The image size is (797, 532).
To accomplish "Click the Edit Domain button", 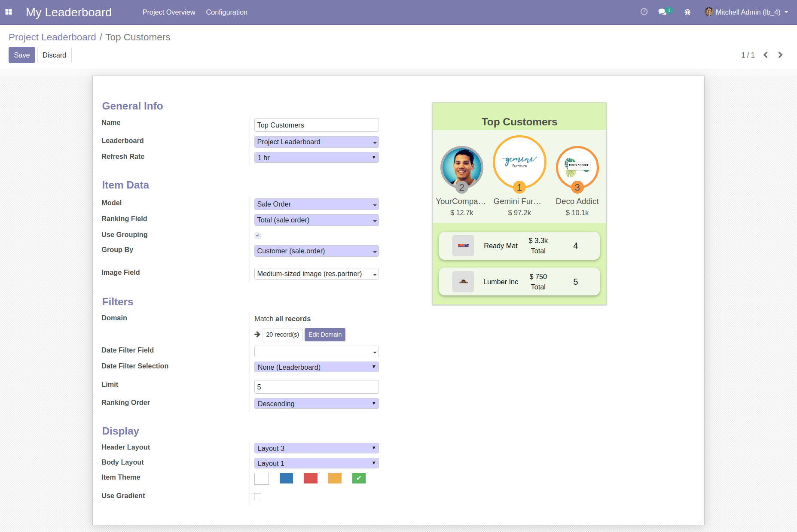I will [325, 334].
